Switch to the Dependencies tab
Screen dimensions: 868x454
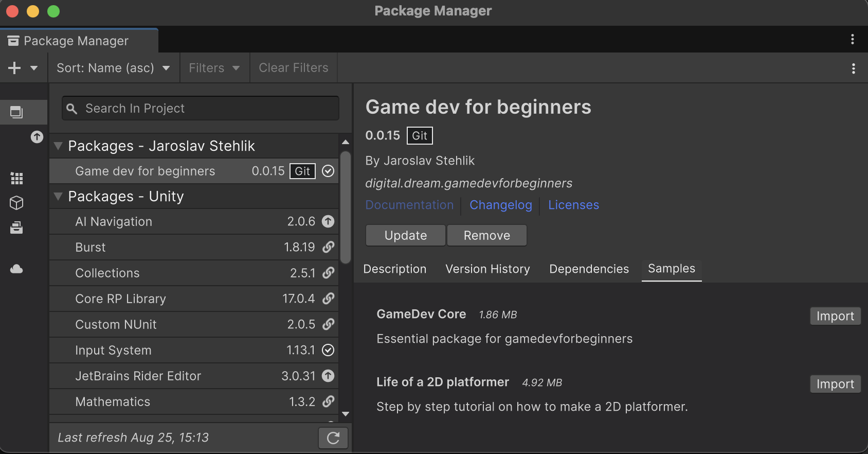click(589, 269)
